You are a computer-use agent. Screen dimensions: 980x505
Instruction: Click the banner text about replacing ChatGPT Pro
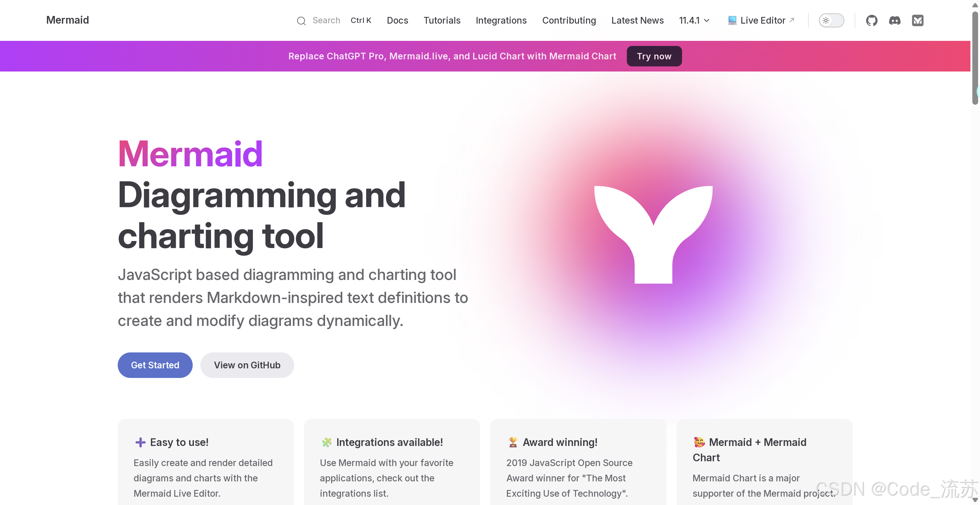[x=452, y=56]
